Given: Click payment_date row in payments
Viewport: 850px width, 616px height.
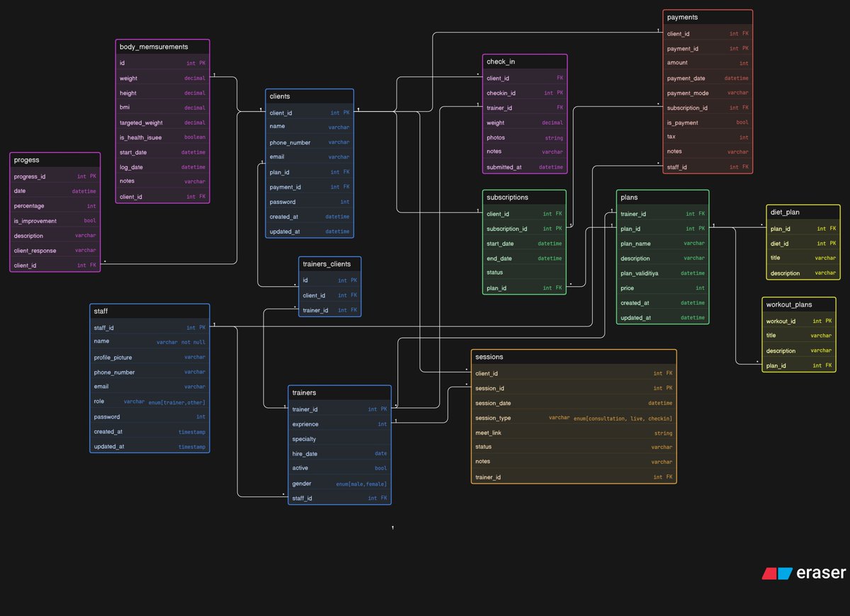Looking at the screenshot, I should click(x=708, y=78).
